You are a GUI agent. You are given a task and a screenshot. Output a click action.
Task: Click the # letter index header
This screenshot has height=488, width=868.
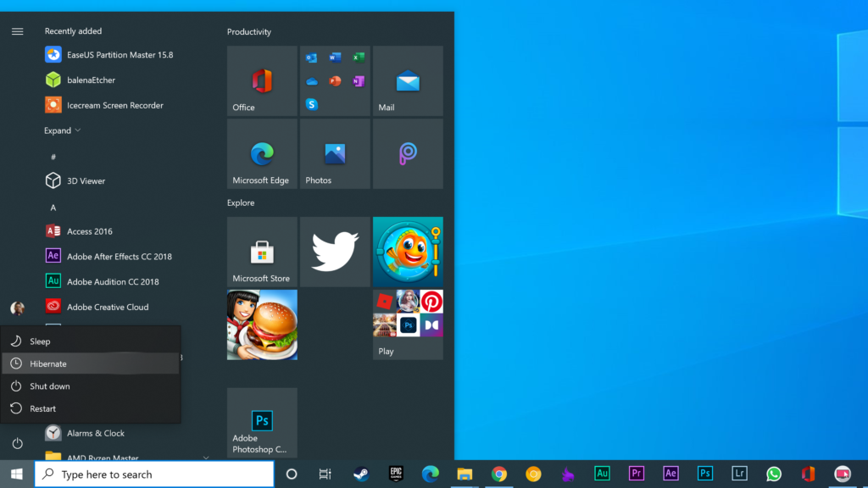click(x=53, y=157)
